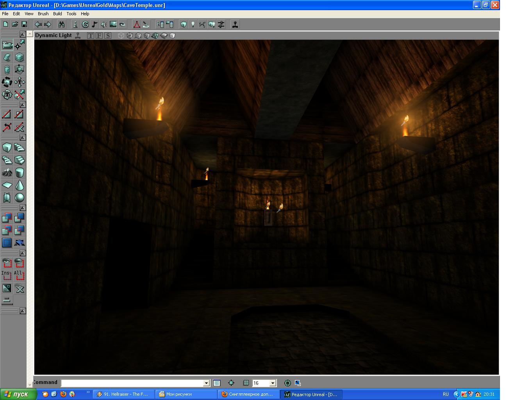Select the Brush Rotate tool
532x400 pixels.
pyautogui.click(x=7, y=82)
